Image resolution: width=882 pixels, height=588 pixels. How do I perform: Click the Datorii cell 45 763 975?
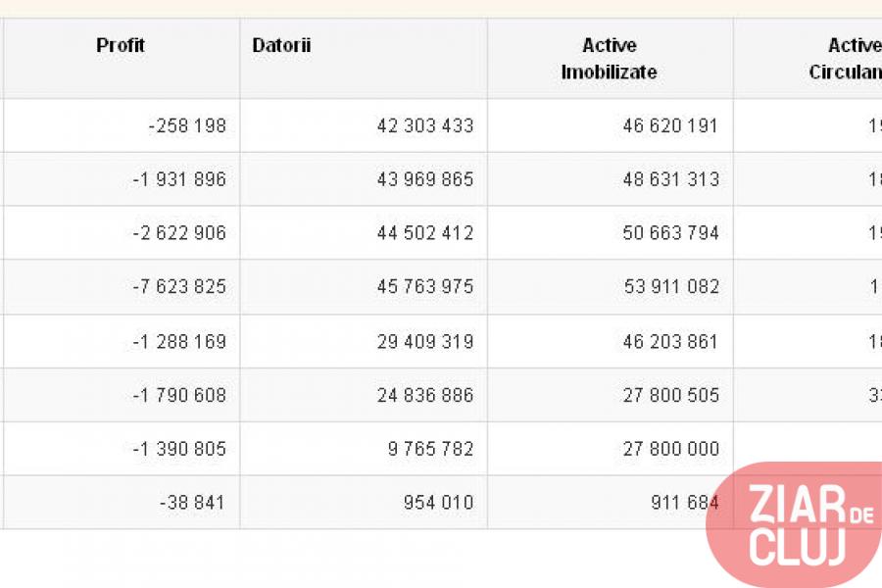[424, 287]
